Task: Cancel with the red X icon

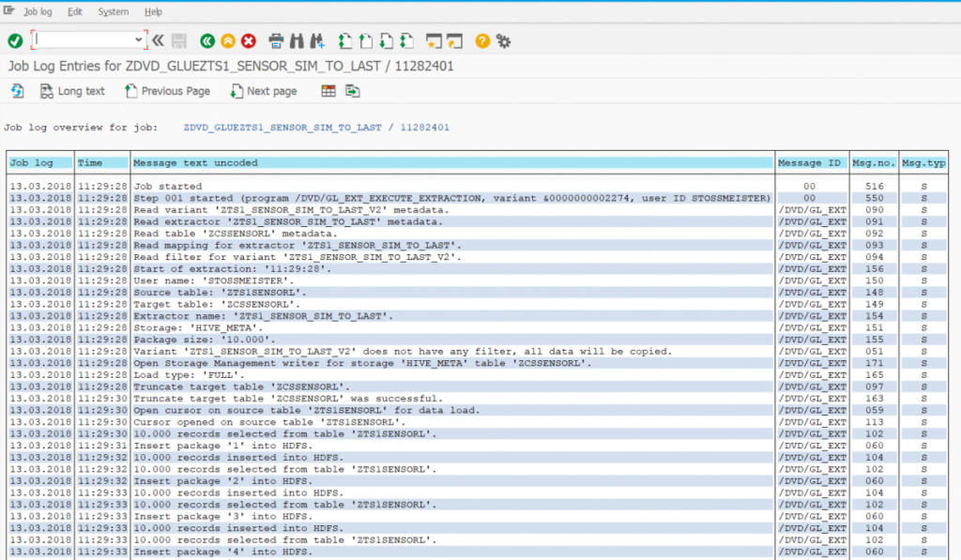Action: (248, 41)
